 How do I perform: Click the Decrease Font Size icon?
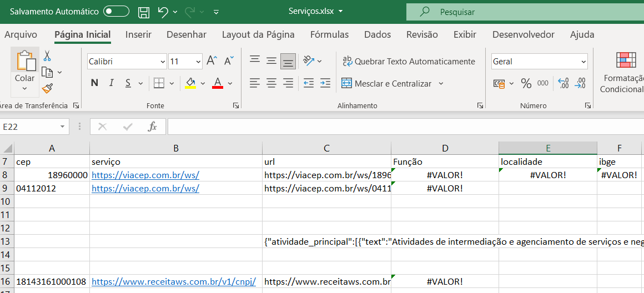pyautogui.click(x=229, y=61)
